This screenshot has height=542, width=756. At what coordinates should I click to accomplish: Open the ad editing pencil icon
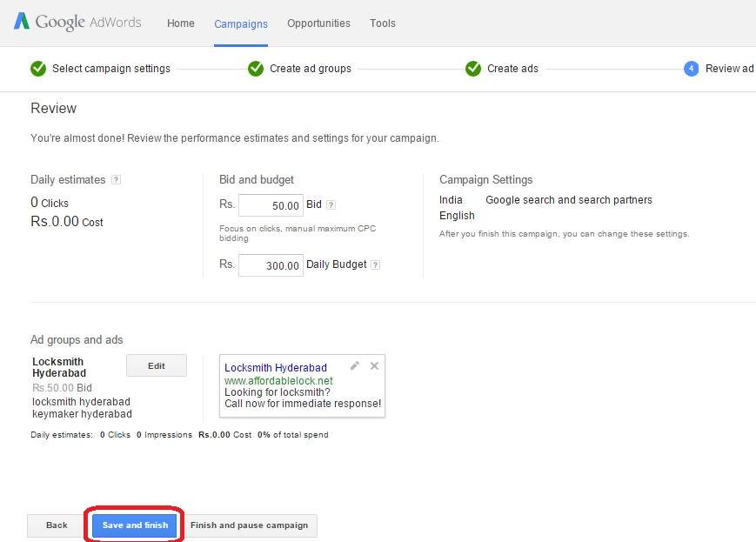point(355,365)
